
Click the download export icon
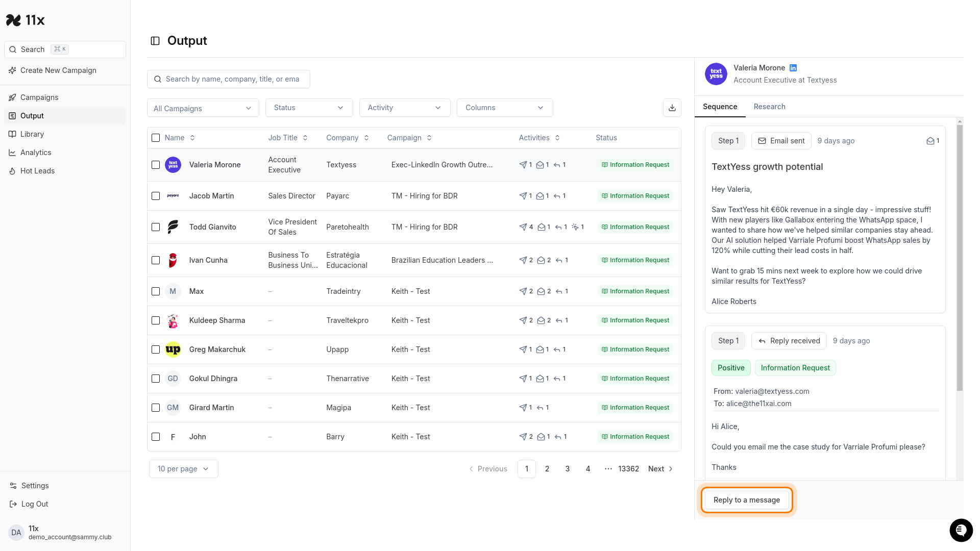(672, 108)
